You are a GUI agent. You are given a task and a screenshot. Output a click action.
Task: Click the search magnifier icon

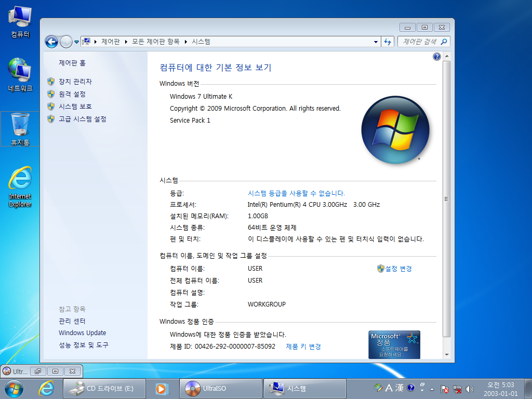point(444,42)
